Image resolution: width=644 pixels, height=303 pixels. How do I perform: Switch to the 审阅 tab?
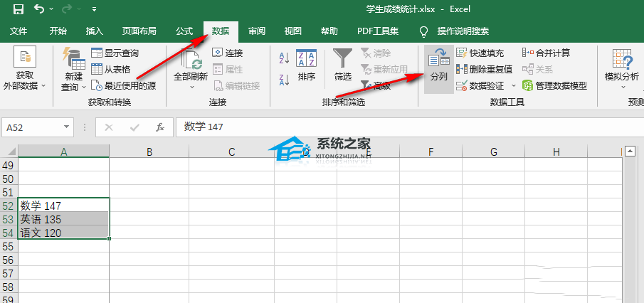click(x=257, y=31)
